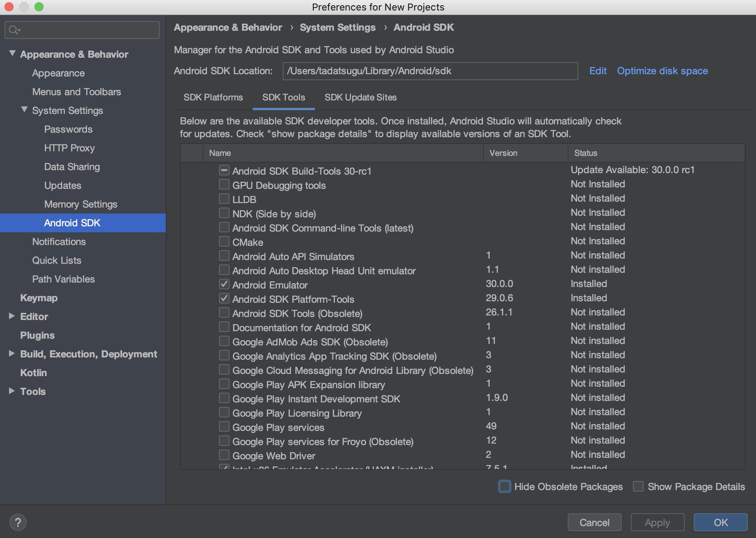The height and width of the screenshot is (538, 756).
Task: Toggle the Hide Obsolete Packages checkbox
Action: 504,486
